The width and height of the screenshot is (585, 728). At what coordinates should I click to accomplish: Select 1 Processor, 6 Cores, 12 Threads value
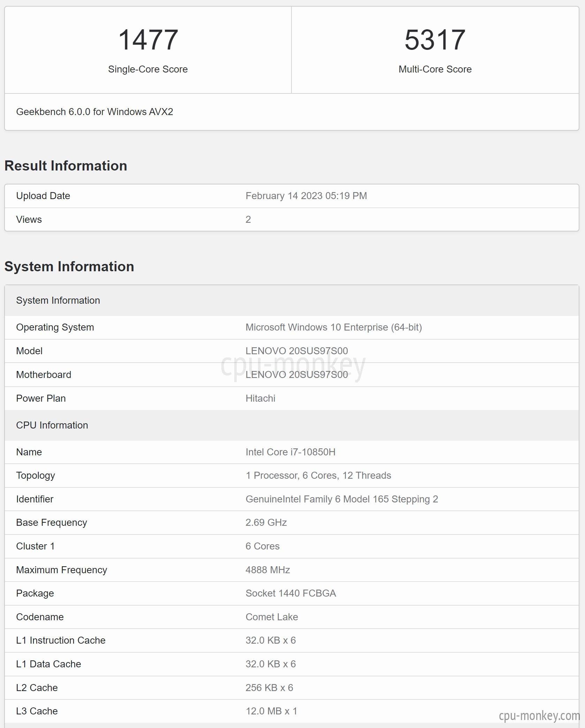pos(318,476)
